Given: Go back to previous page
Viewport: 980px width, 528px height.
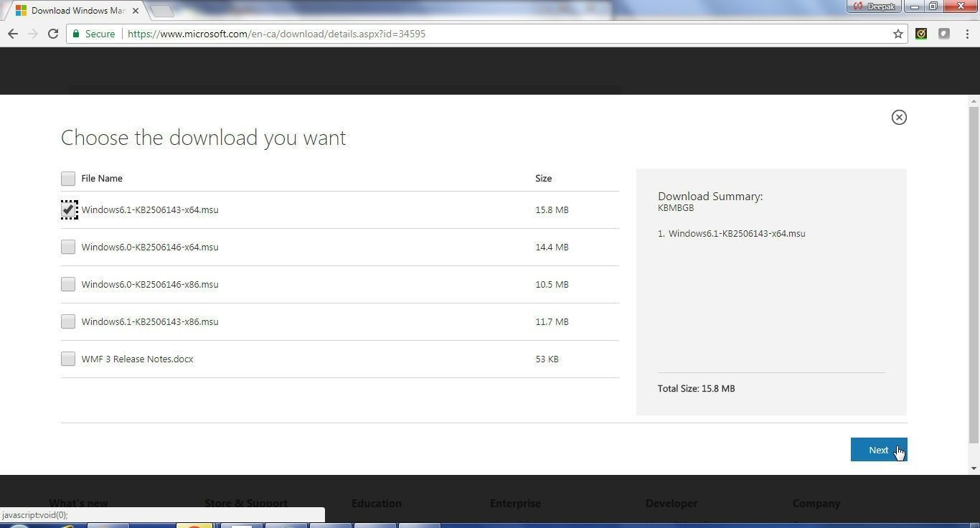Looking at the screenshot, I should [x=13, y=34].
